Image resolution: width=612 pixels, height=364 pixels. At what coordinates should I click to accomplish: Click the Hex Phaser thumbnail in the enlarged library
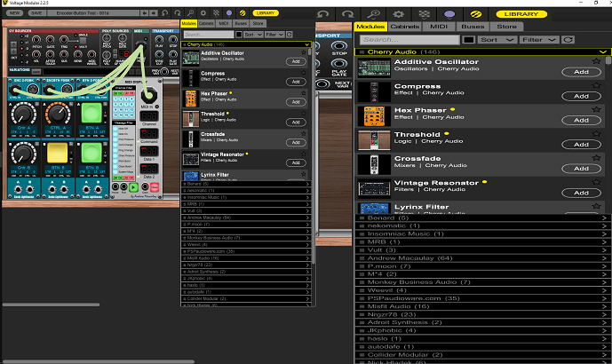pos(374,116)
